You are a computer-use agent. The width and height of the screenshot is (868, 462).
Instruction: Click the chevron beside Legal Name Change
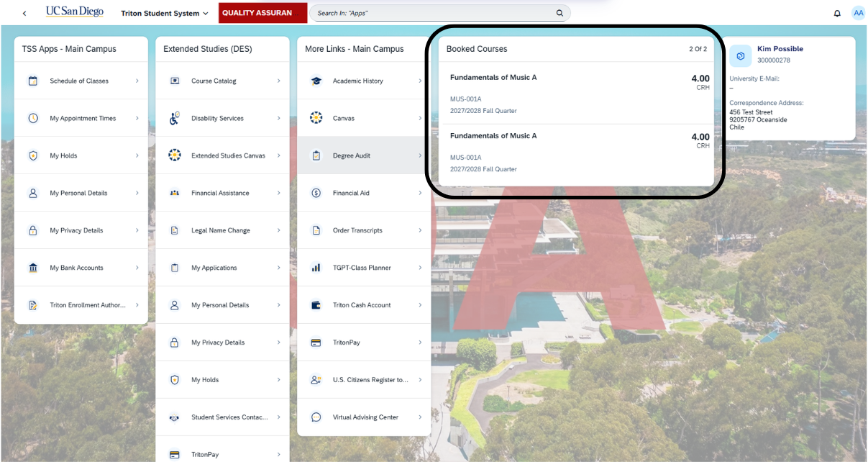click(x=278, y=230)
